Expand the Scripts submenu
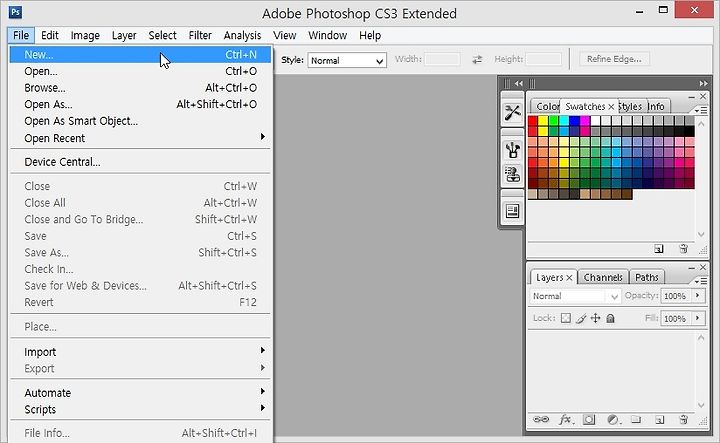 point(140,409)
